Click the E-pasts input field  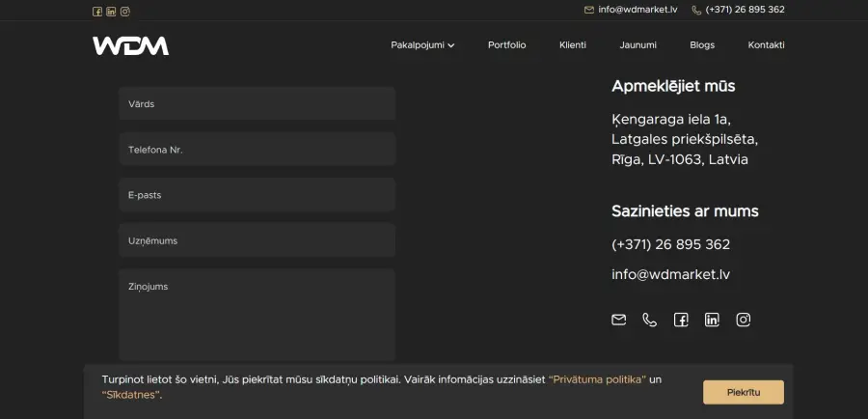pyautogui.click(x=257, y=195)
